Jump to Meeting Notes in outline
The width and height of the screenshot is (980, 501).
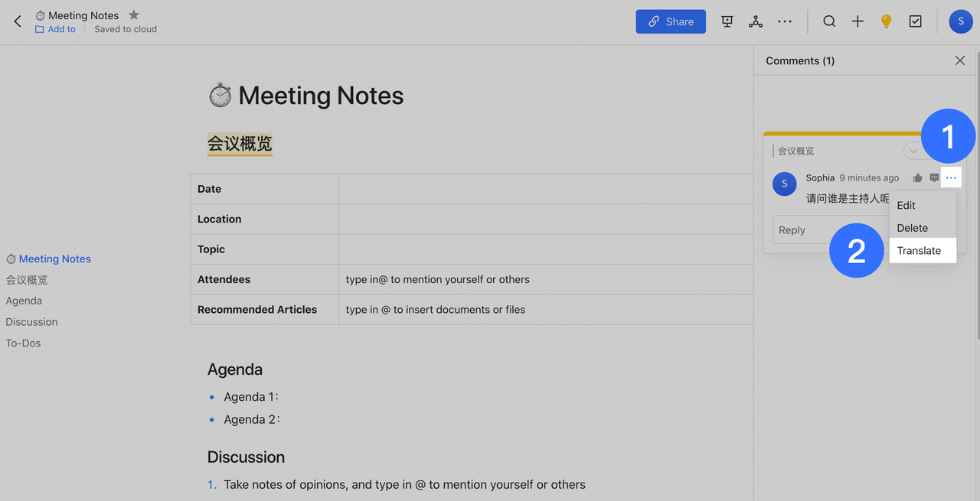tap(48, 259)
